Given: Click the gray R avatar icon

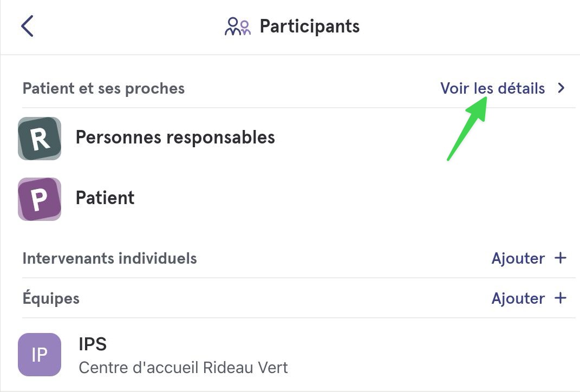Looking at the screenshot, I should coord(40,138).
